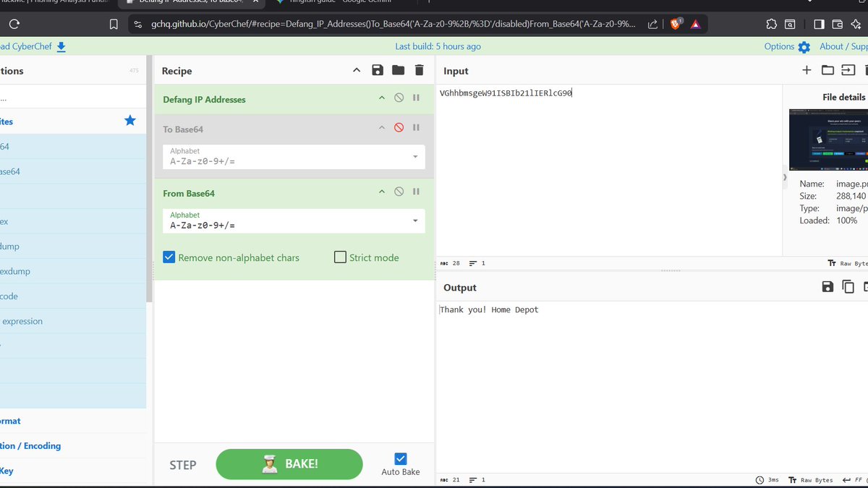Disable the Defang IP Addresses operation

pyautogui.click(x=399, y=98)
